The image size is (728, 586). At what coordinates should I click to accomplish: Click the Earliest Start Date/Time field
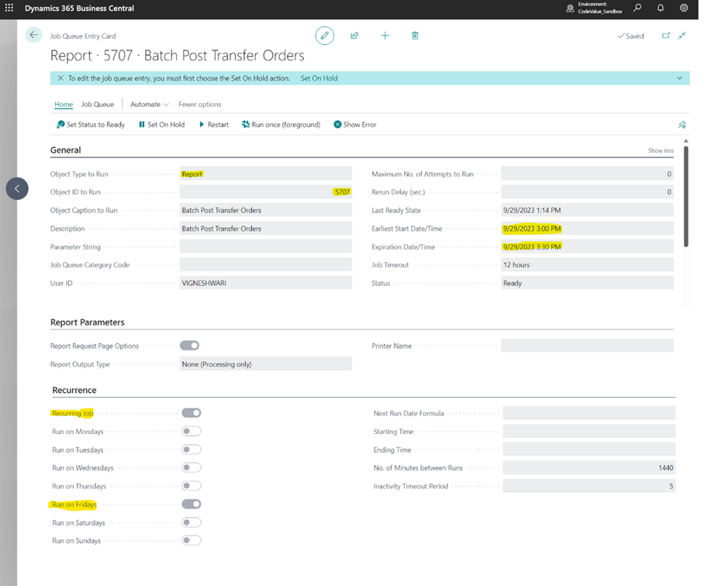587,229
